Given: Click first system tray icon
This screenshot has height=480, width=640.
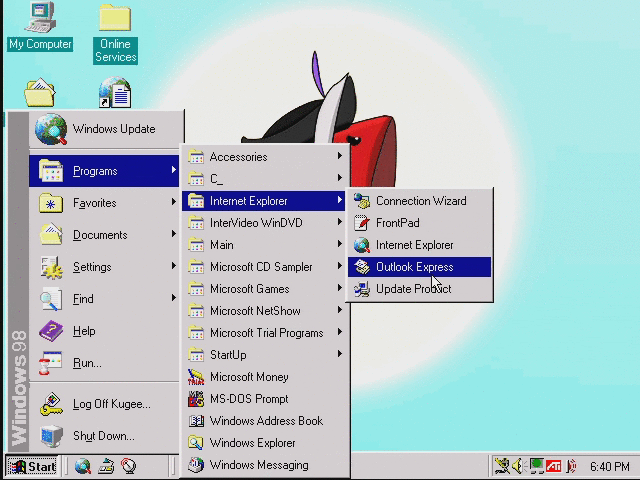Looking at the screenshot, I should pyautogui.click(x=502, y=466).
